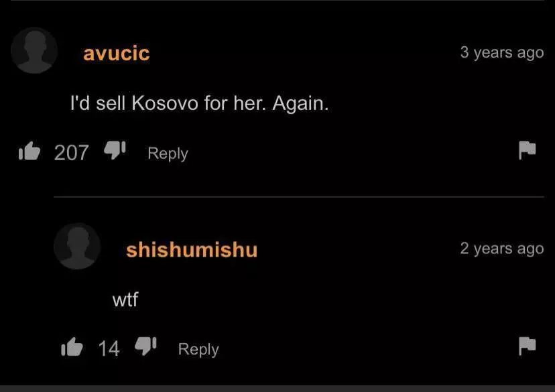Image resolution: width=555 pixels, height=392 pixels.
Task: Click the 207 likes count
Action: (72, 153)
